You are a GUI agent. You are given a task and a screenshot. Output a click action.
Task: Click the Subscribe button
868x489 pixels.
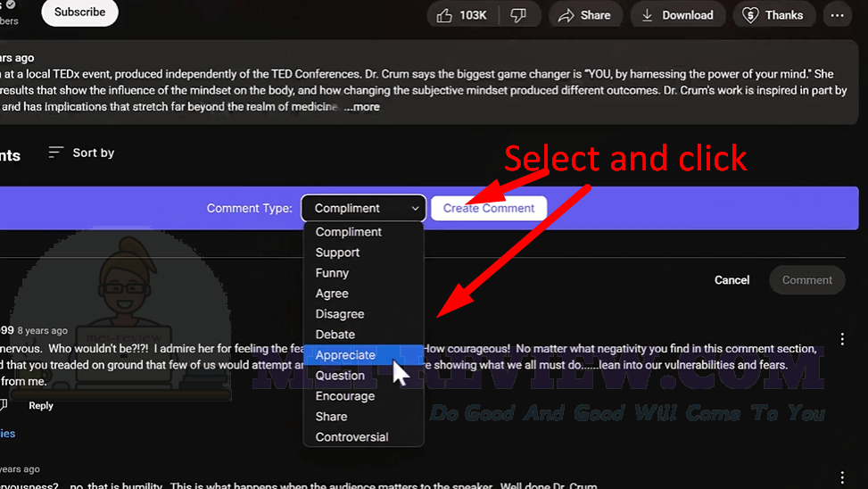point(79,12)
